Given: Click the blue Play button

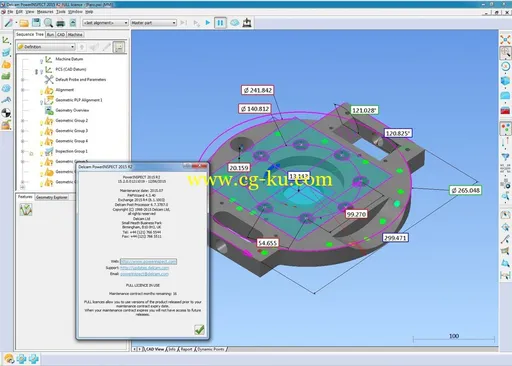Looking at the screenshot, I should point(208,23).
